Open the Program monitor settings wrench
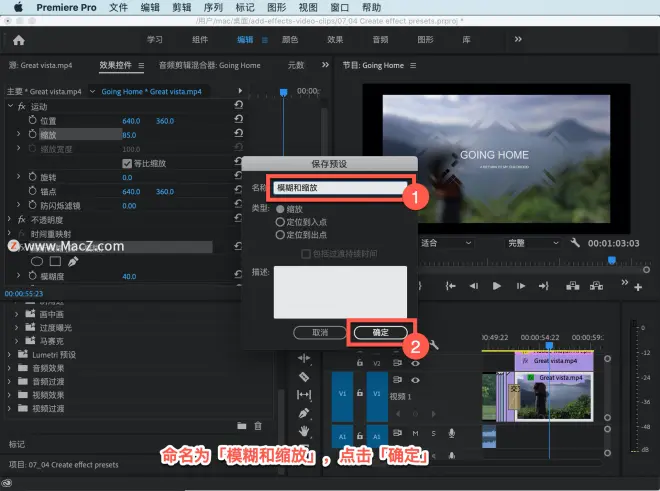 point(575,243)
